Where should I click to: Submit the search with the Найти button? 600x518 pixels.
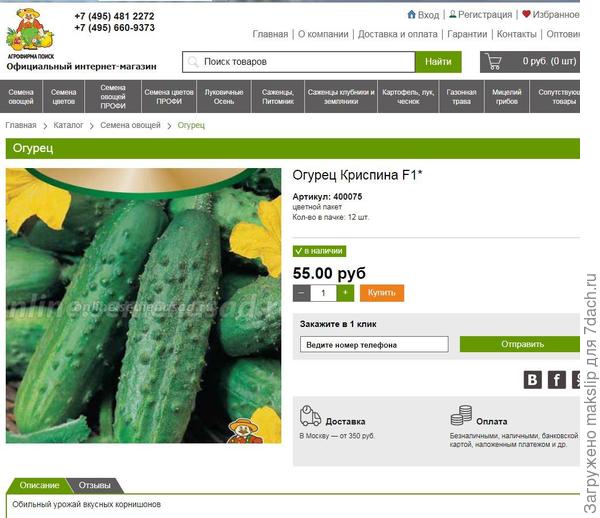(438, 62)
